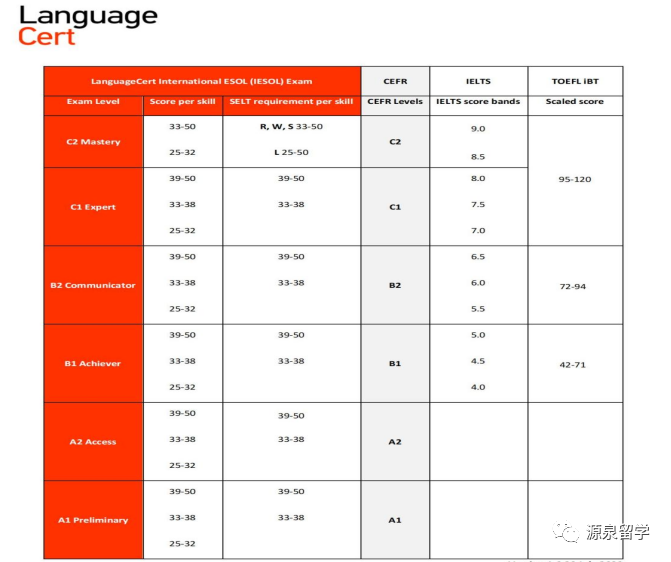The width and height of the screenshot is (671, 562).
Task: Select the C1 Expert exam level cell
Action: 93,207
